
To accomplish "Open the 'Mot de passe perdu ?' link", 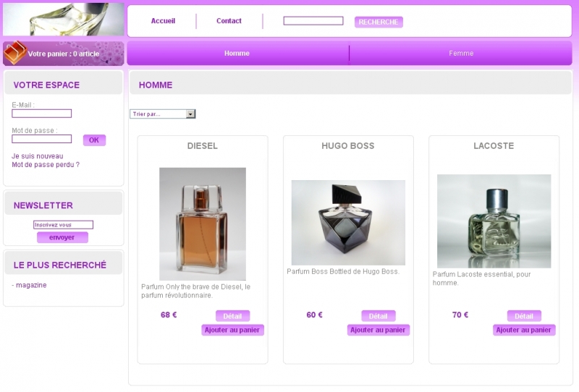I will [x=46, y=165].
